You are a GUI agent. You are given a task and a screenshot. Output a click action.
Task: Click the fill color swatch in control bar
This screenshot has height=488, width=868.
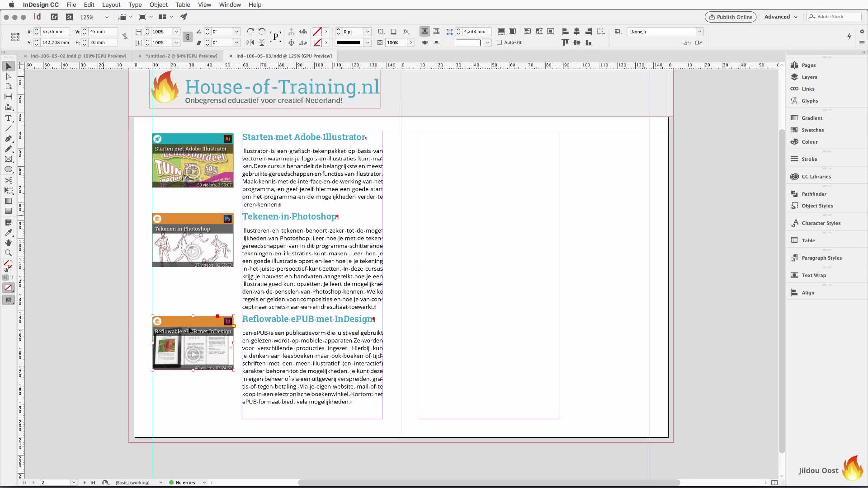(x=317, y=32)
